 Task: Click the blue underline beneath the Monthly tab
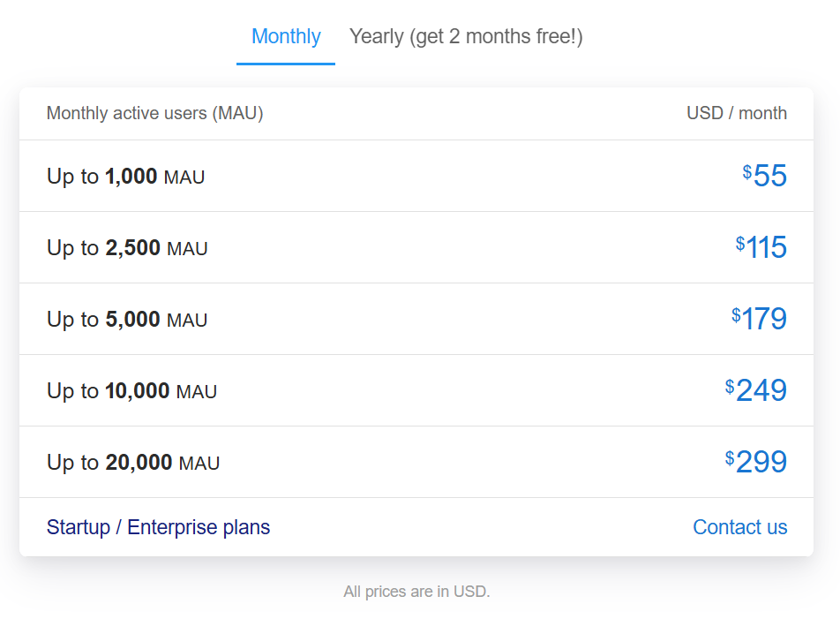[286, 64]
